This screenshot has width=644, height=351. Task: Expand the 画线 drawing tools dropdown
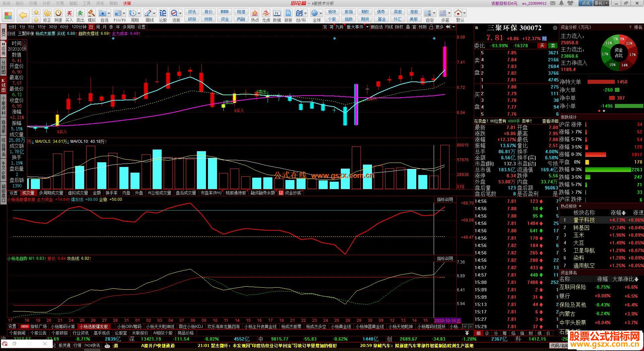coord(154,13)
